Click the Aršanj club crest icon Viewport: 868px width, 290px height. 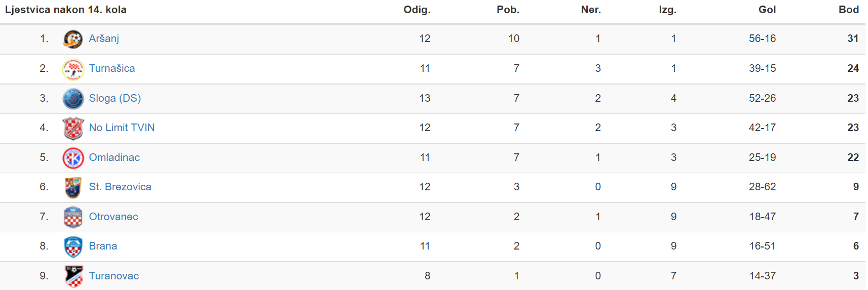(73, 39)
